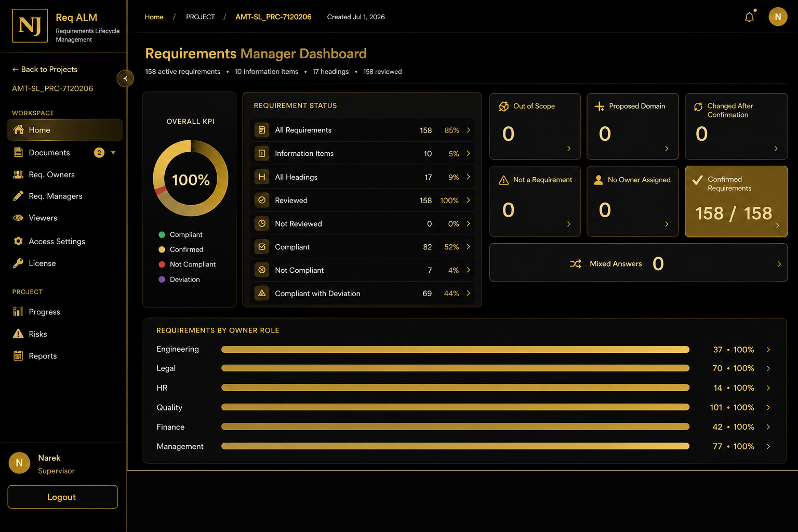Click the NJ logo icon

coord(30,25)
